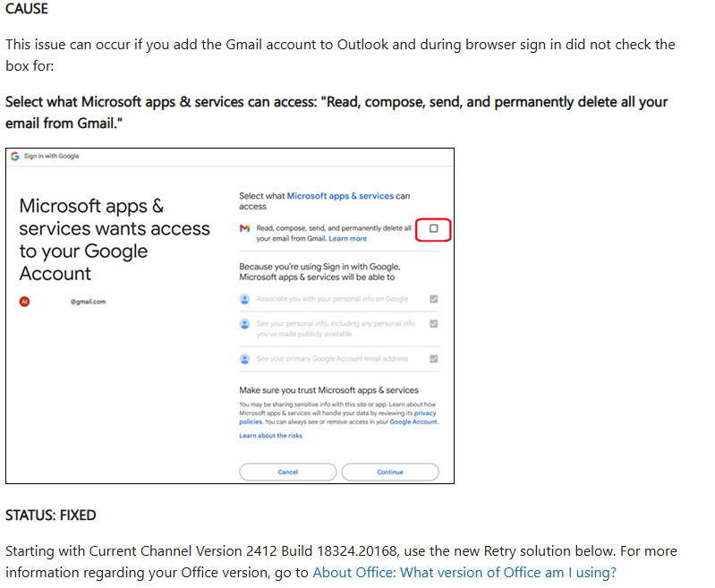Open 'Learn about the risks' link
The height and width of the screenshot is (588, 715).
click(x=270, y=436)
